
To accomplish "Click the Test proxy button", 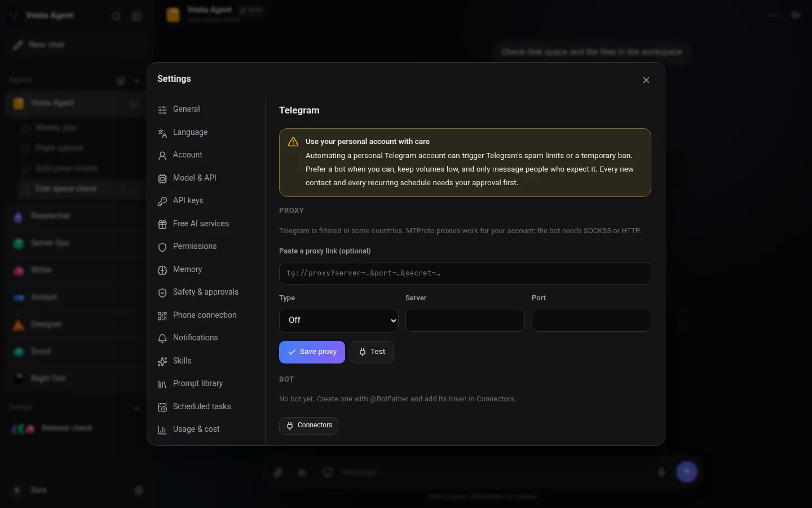I will (372, 352).
